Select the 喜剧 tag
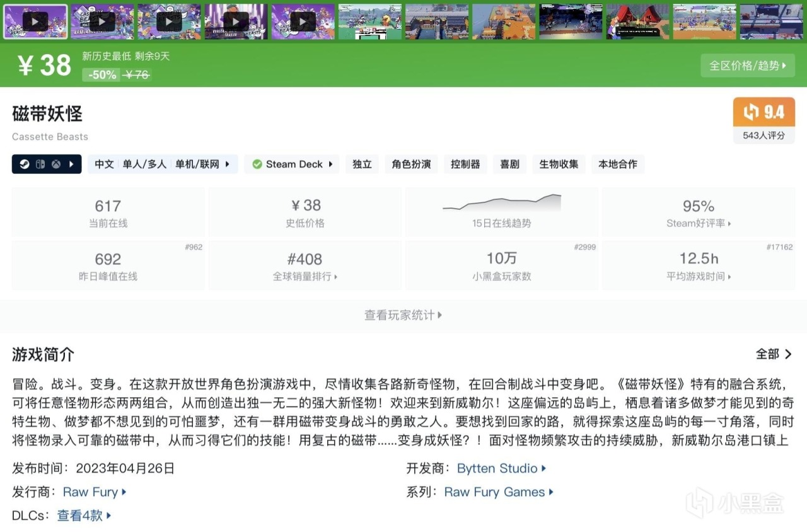Screen dimensions: 807x532 point(509,165)
